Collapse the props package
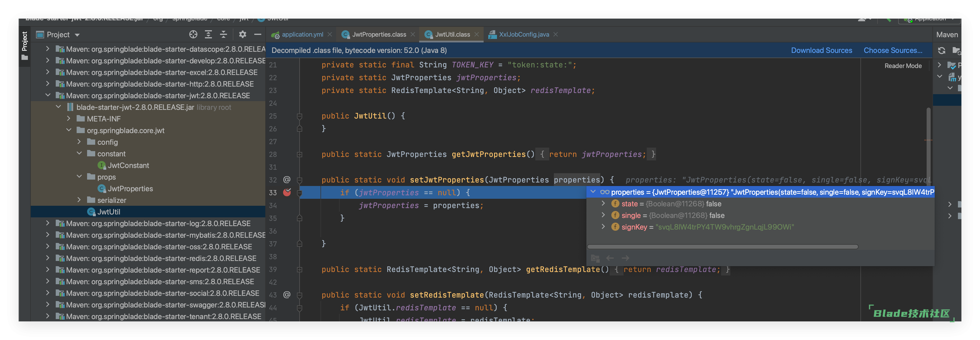The height and width of the screenshot is (340, 980). [x=79, y=177]
